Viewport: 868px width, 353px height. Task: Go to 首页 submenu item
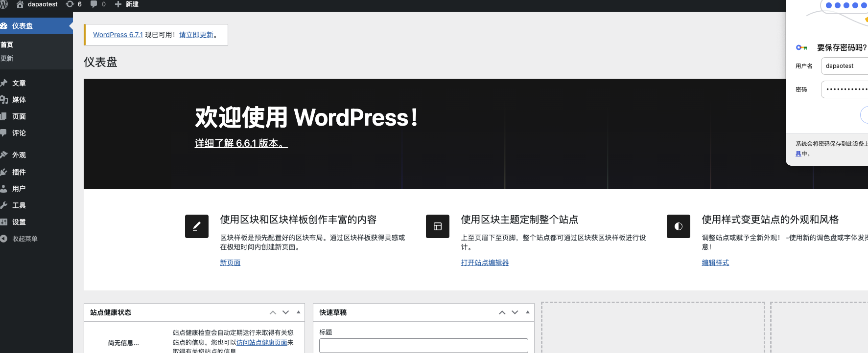7,44
